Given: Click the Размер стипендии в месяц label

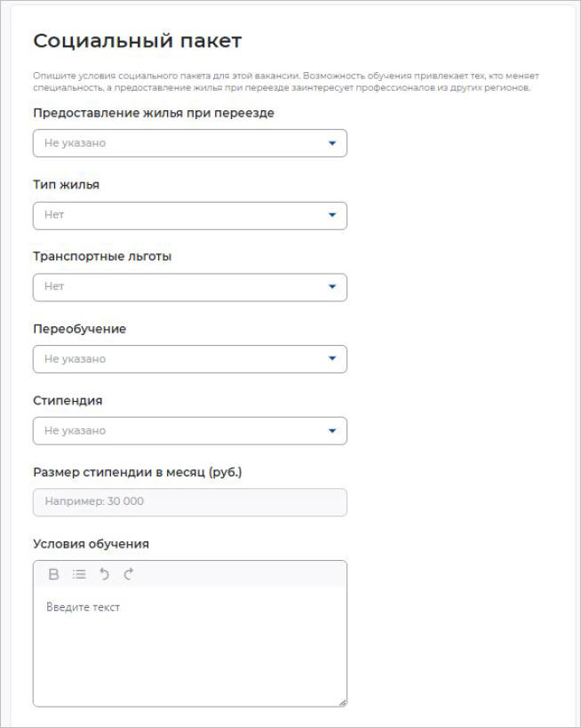Looking at the screenshot, I should click(137, 471).
